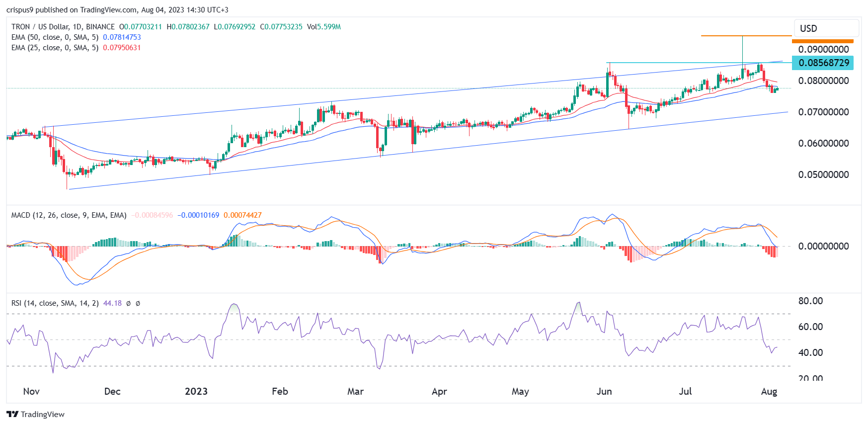Click the crispus9 published on TradingView.com header

point(117,9)
